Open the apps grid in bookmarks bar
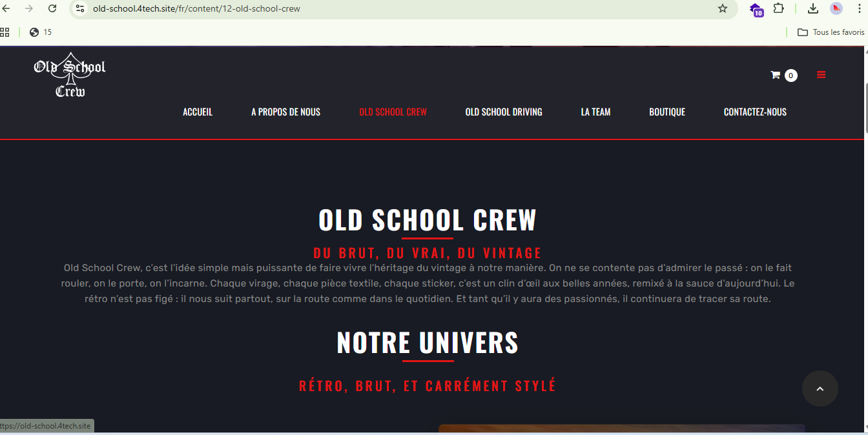The width and height of the screenshot is (868, 435). [x=5, y=32]
